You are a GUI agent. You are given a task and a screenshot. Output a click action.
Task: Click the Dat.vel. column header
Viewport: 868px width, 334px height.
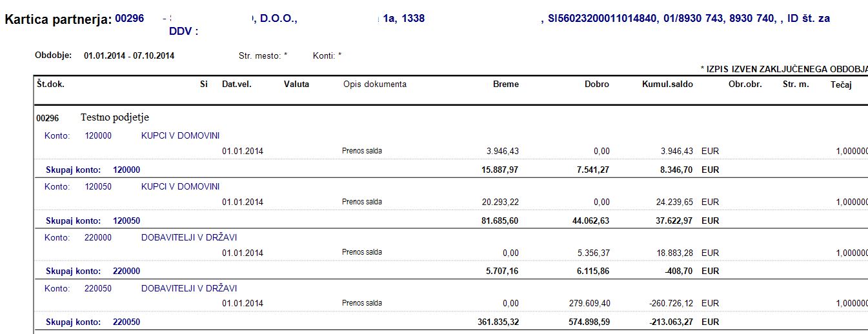(236, 84)
